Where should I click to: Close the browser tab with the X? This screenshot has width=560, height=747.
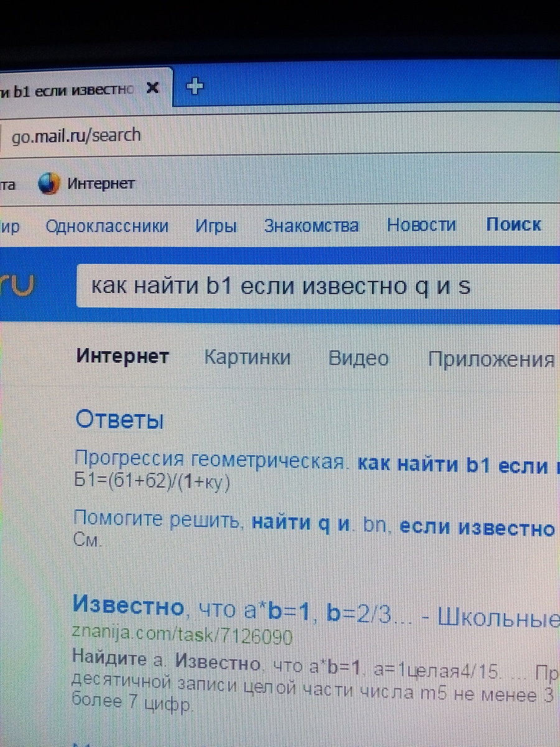point(152,88)
